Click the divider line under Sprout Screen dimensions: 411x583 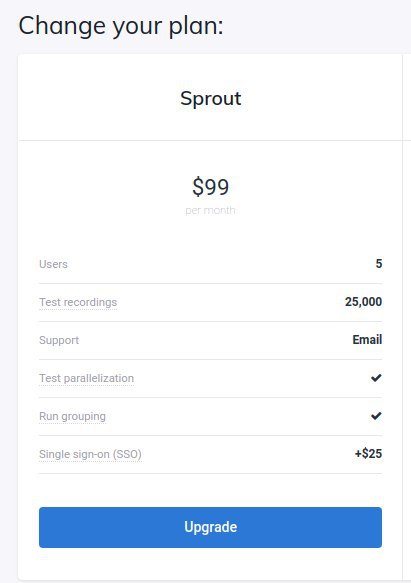(211, 141)
